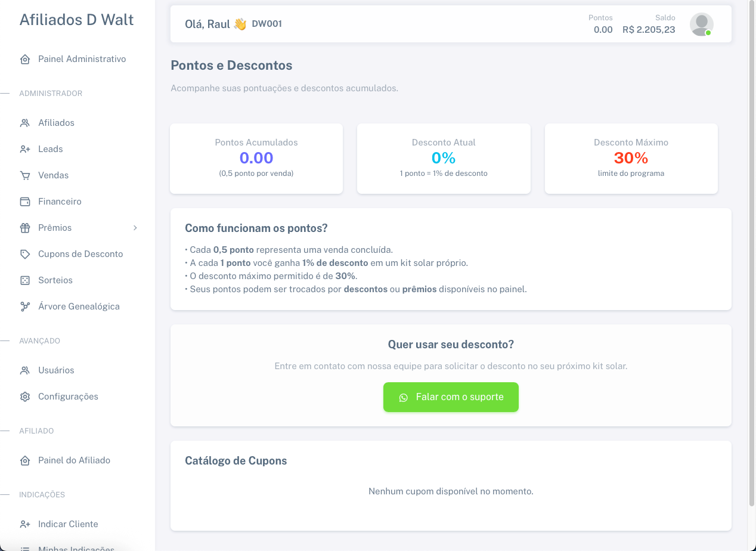This screenshot has height=551, width=756.
Task: Click the Leads add-user icon
Action: coord(25,149)
